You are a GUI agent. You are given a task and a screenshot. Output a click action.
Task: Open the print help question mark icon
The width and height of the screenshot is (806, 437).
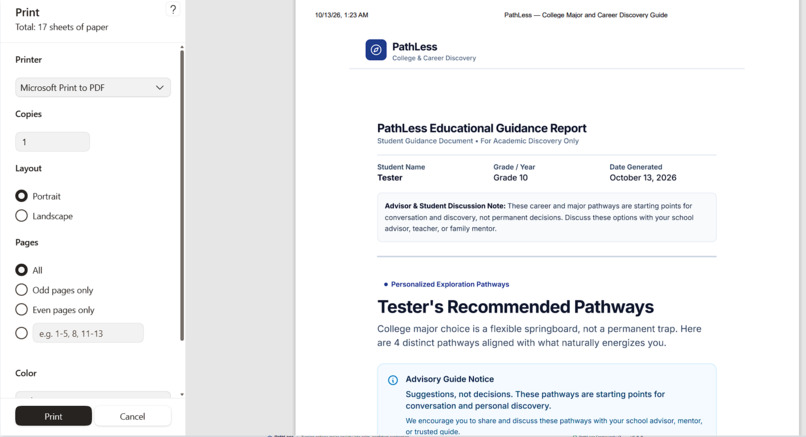(x=173, y=9)
